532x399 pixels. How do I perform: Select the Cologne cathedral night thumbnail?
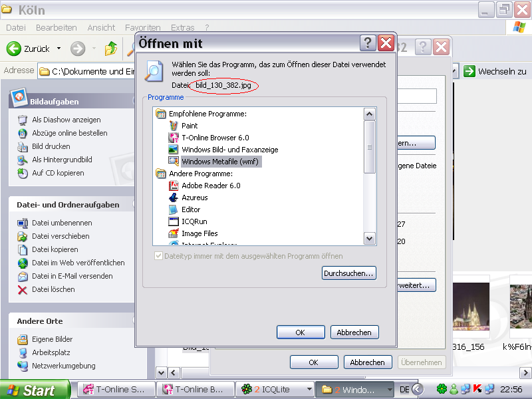pyautogui.click(x=471, y=307)
